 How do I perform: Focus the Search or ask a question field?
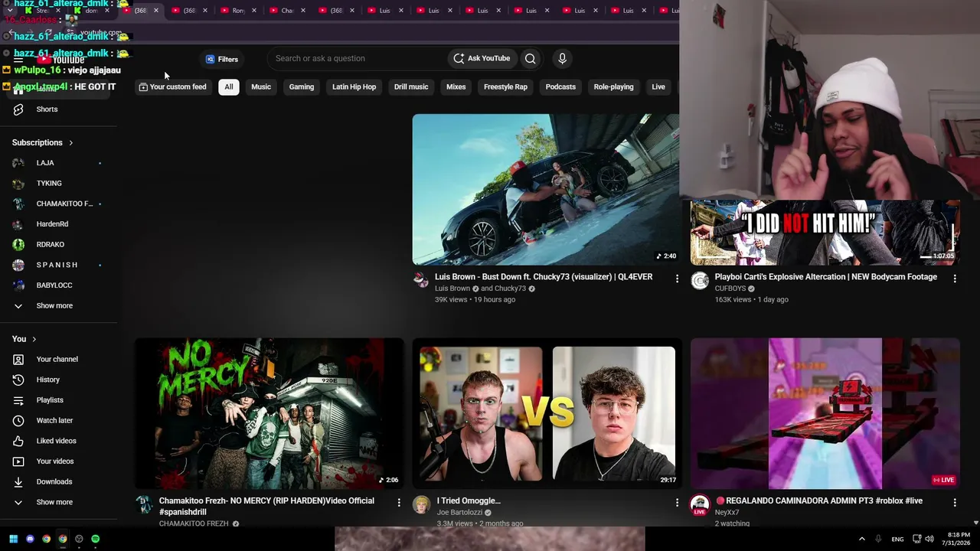click(357, 58)
